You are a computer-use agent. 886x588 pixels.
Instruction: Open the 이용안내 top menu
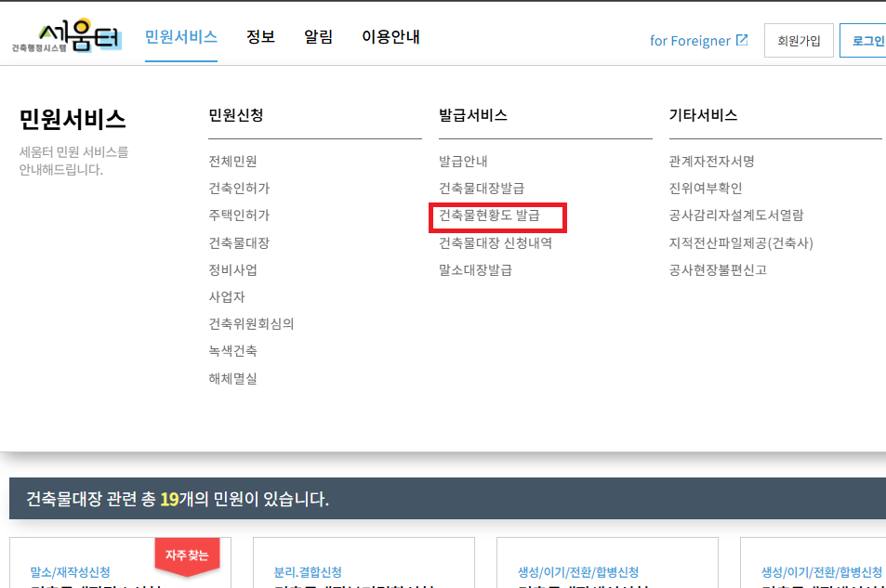pyautogui.click(x=390, y=37)
